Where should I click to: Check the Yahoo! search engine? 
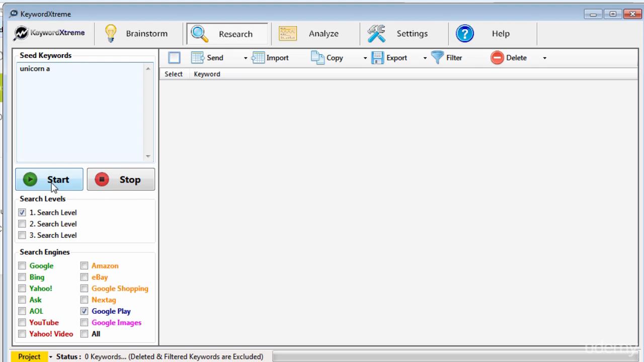click(22, 289)
